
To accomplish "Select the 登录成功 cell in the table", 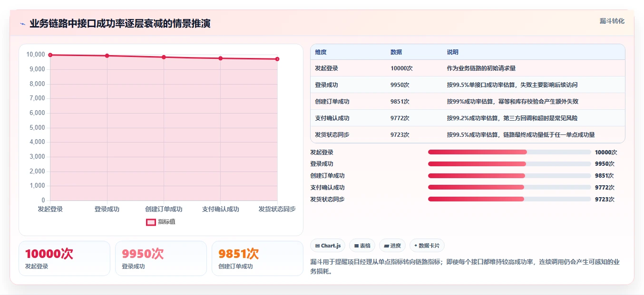I will tap(326, 85).
